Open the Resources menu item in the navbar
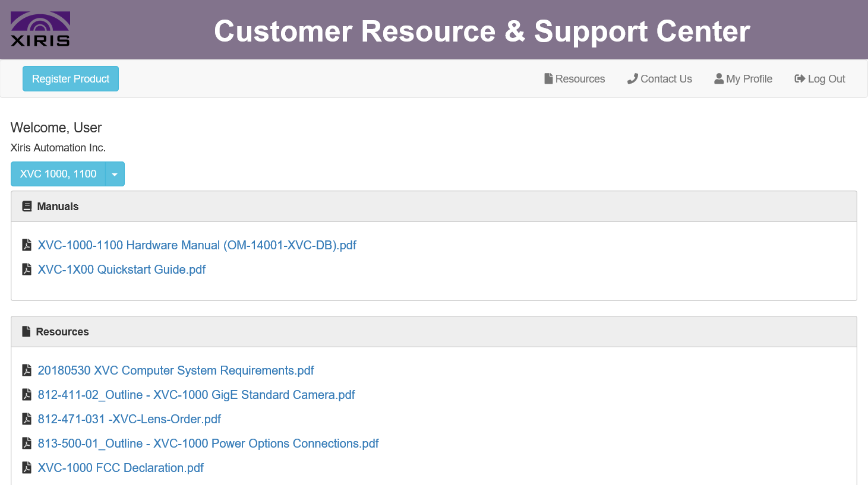 coord(580,78)
